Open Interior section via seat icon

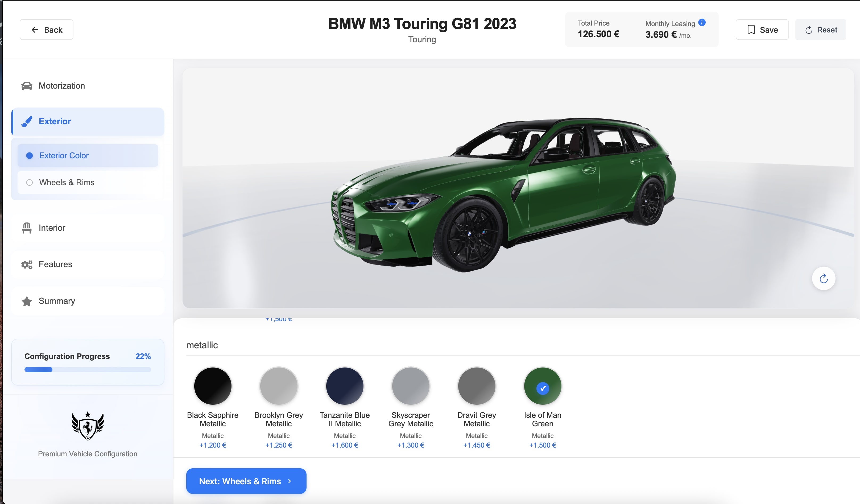pyautogui.click(x=27, y=228)
